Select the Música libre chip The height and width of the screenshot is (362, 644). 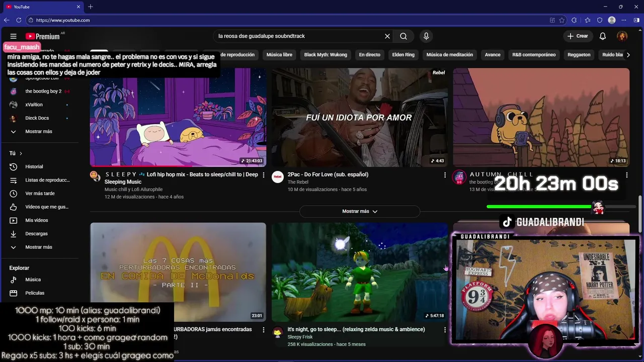pyautogui.click(x=279, y=55)
